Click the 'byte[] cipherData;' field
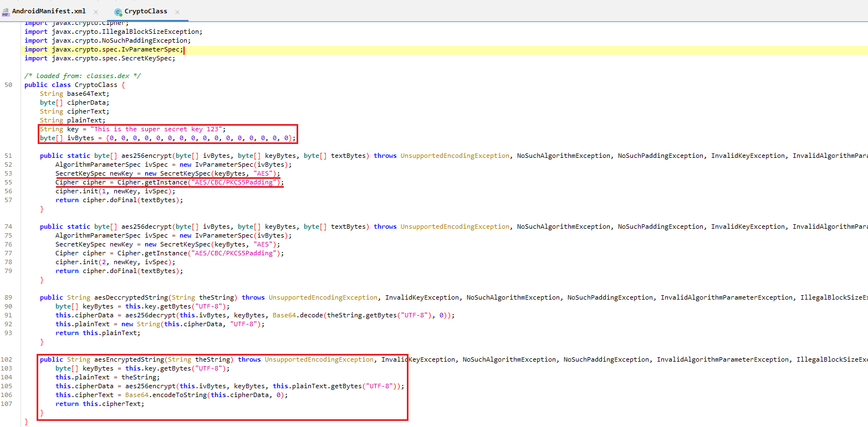This screenshot has height=427, width=868. [x=75, y=102]
